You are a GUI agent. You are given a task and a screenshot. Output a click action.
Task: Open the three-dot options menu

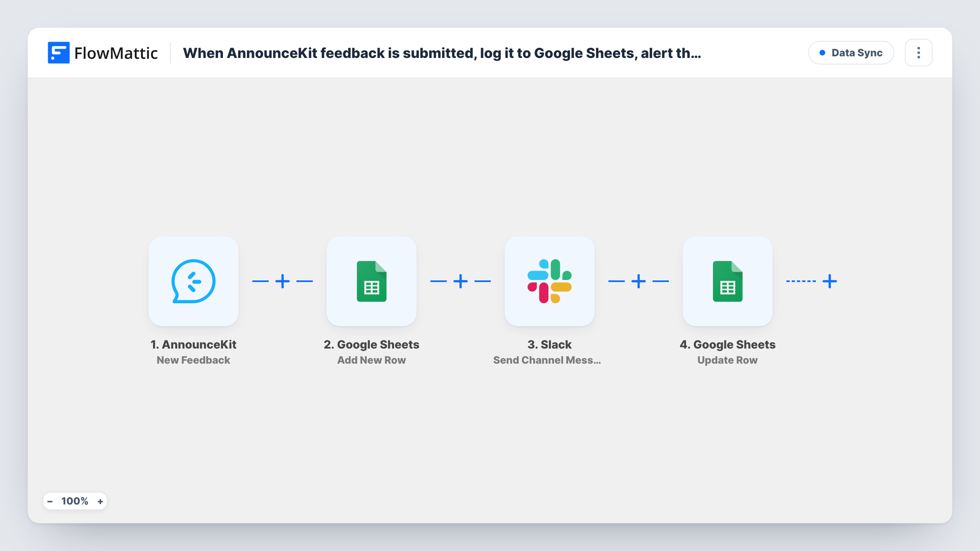click(x=919, y=53)
